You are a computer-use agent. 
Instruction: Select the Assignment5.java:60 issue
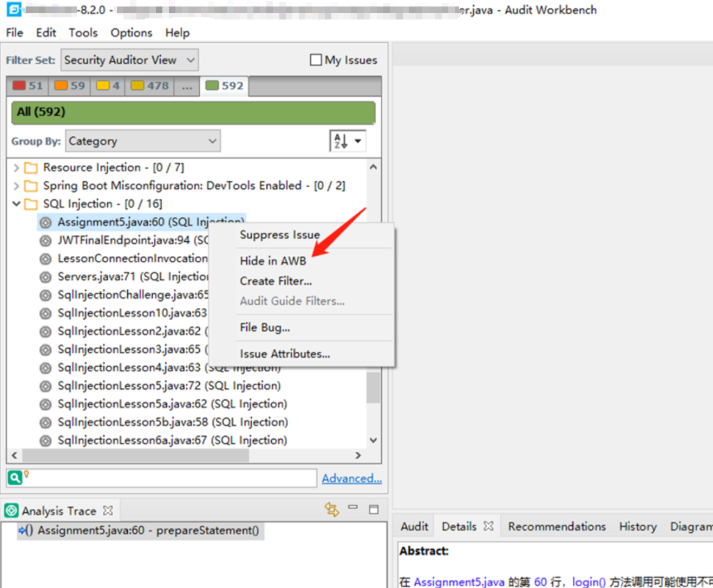142,222
